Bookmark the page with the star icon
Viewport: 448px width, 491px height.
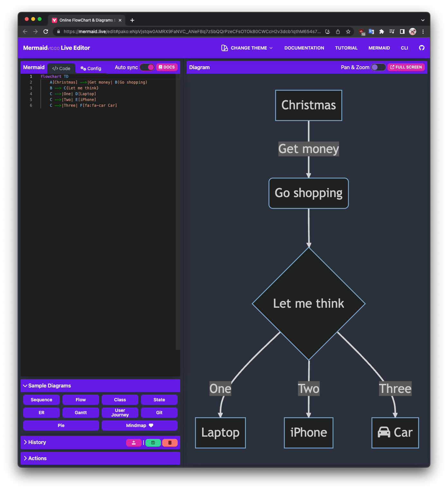pos(348,32)
